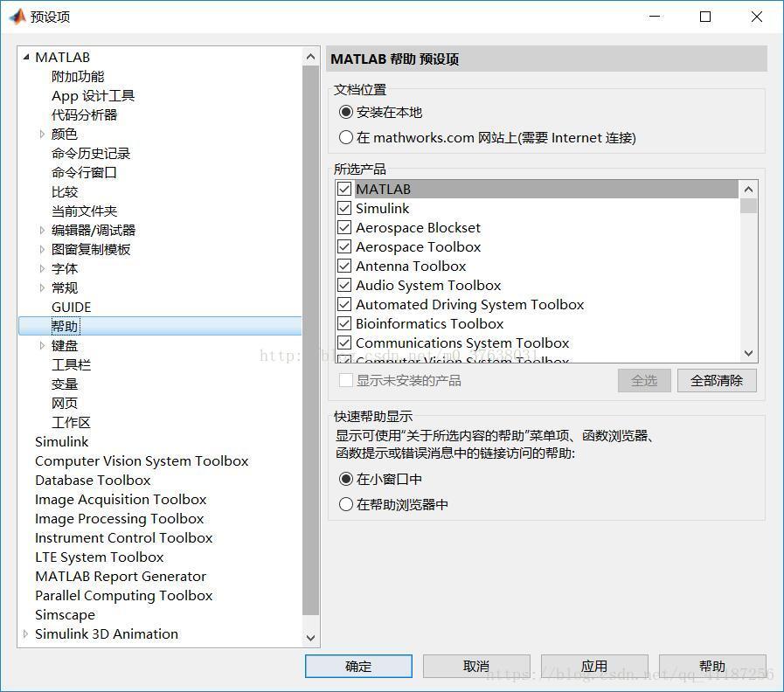Uncheck the Simulink product checkbox
784x692 pixels.
click(344, 208)
